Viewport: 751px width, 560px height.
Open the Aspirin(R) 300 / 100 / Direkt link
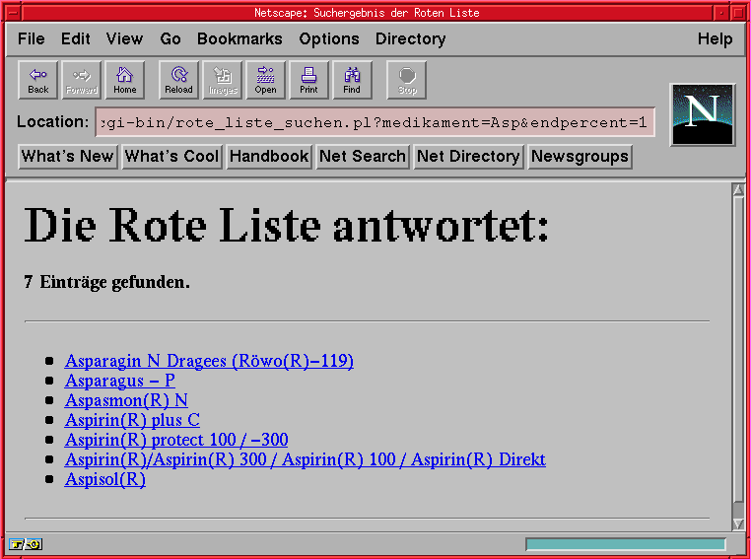(x=306, y=459)
